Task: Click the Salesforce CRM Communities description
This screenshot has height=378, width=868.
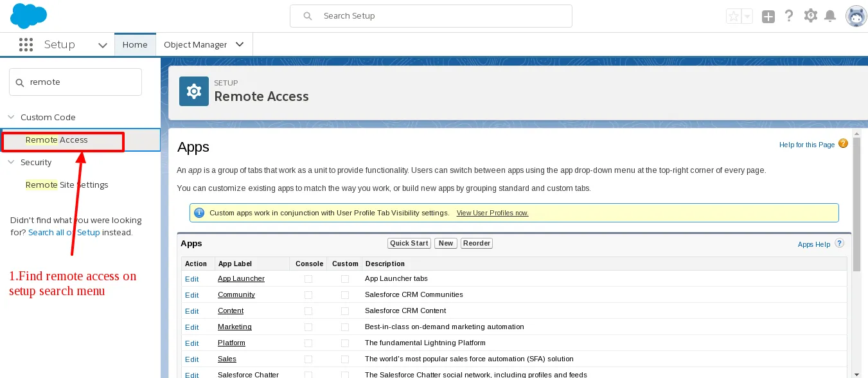Action: (x=414, y=294)
